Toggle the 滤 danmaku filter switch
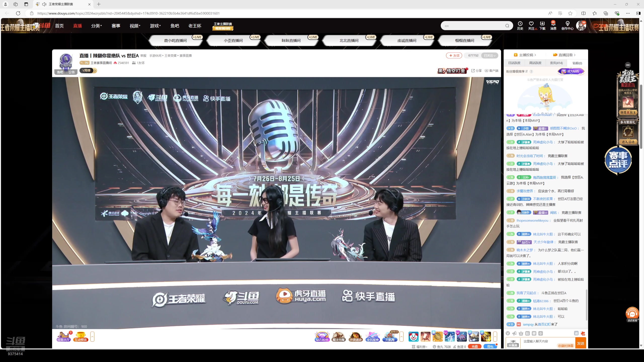The width and height of the screenshot is (644, 362). [x=576, y=334]
